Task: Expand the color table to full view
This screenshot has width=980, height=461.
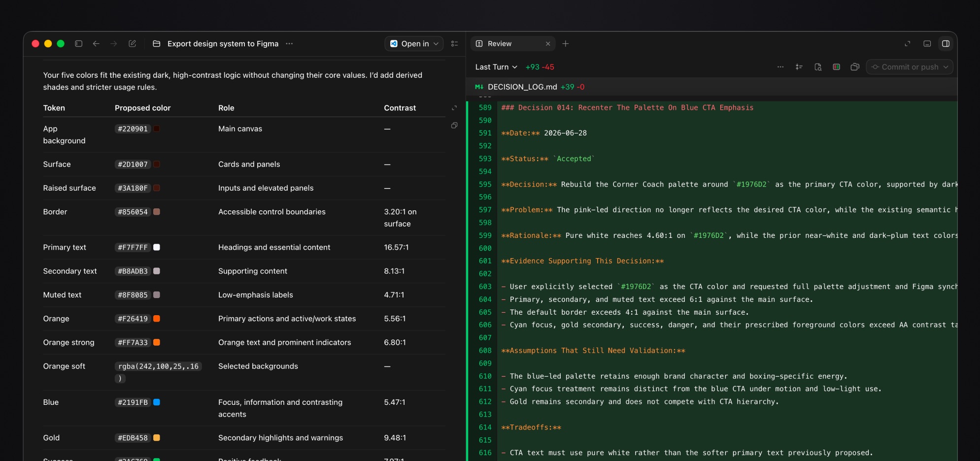Action: [x=454, y=108]
